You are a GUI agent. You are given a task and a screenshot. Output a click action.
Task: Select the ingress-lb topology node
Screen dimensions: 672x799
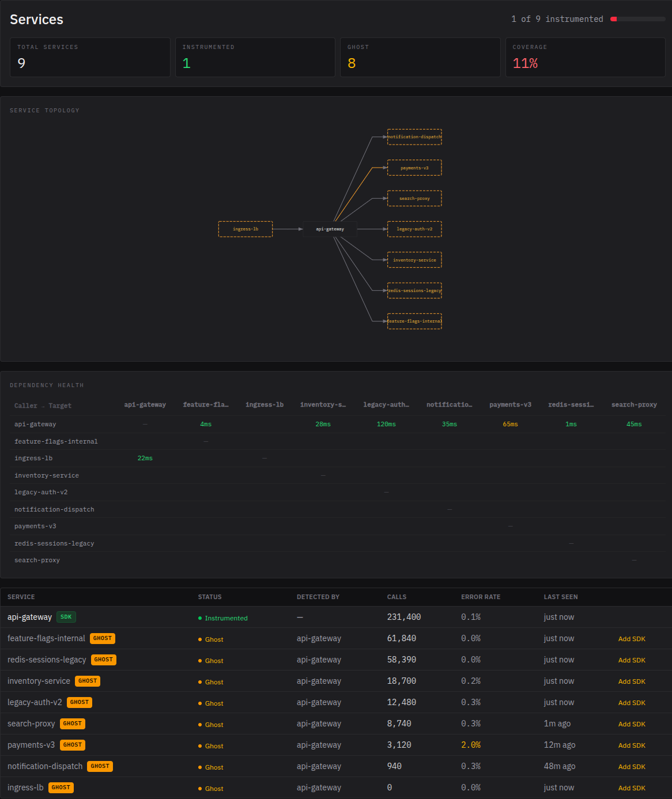(x=245, y=229)
